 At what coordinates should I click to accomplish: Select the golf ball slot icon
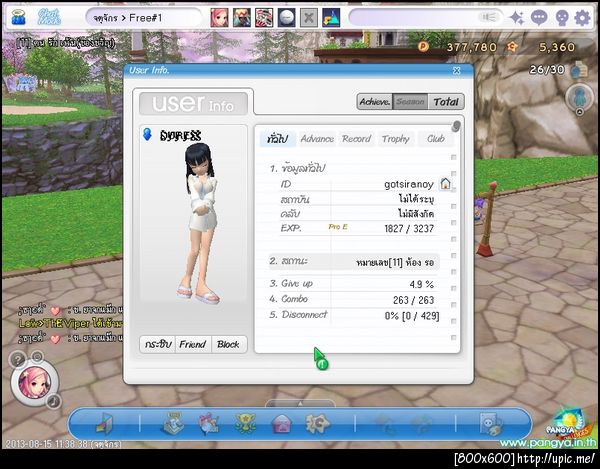(x=287, y=18)
